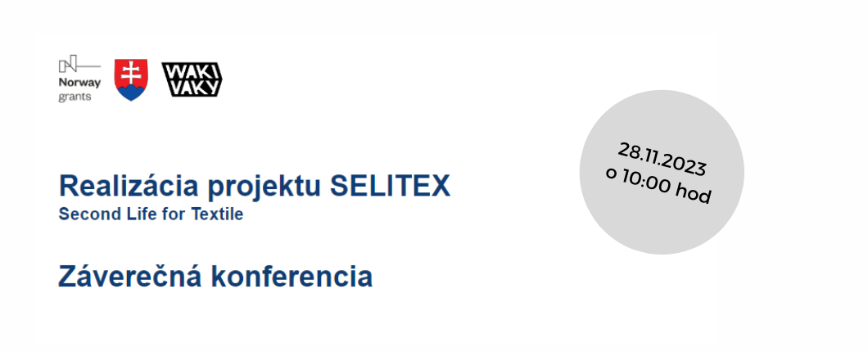Click the bold 'Norway' logo text
Viewport: 868px width, 352px height.
tap(79, 83)
